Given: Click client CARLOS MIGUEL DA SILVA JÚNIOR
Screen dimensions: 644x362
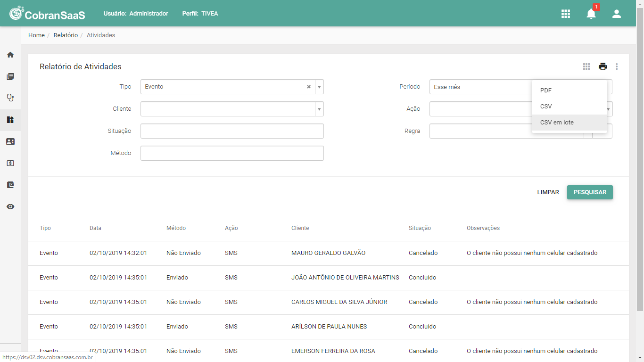Looking at the screenshot, I should (x=339, y=302).
